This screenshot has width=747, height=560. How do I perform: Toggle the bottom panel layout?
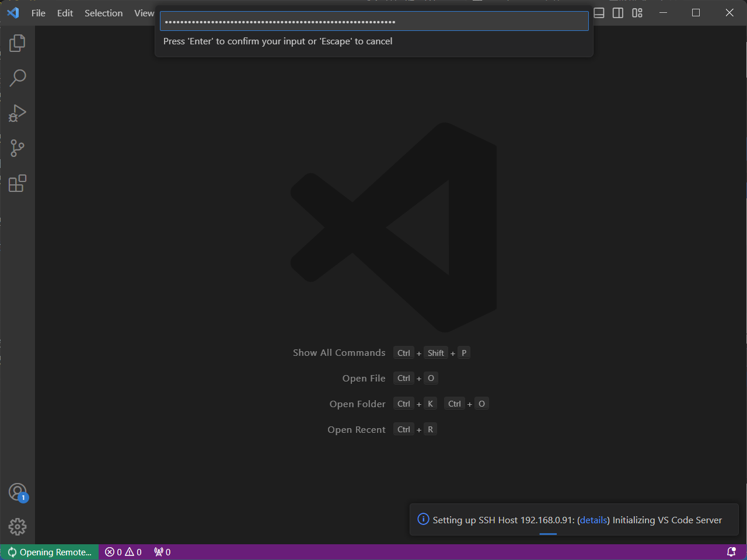[x=599, y=13]
